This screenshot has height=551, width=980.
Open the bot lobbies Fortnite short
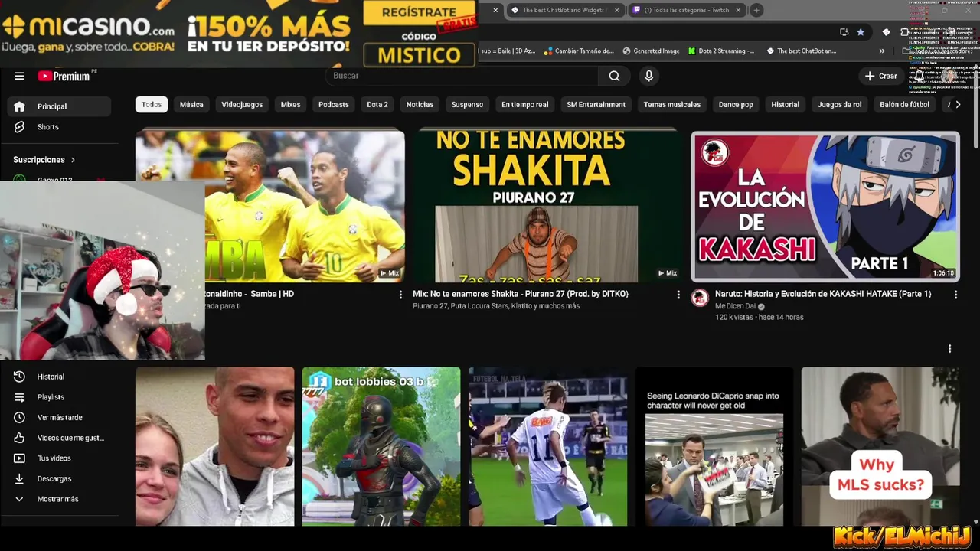point(381,446)
